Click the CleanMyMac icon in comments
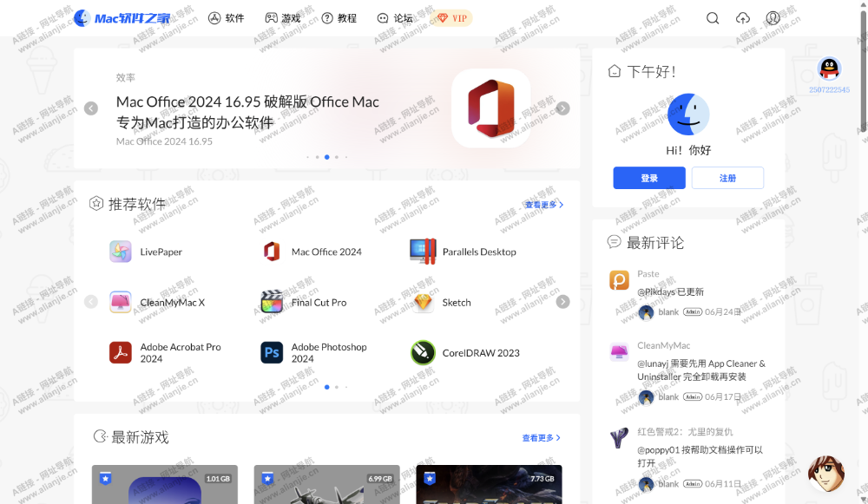Image resolution: width=868 pixels, height=504 pixels. pyautogui.click(x=619, y=352)
